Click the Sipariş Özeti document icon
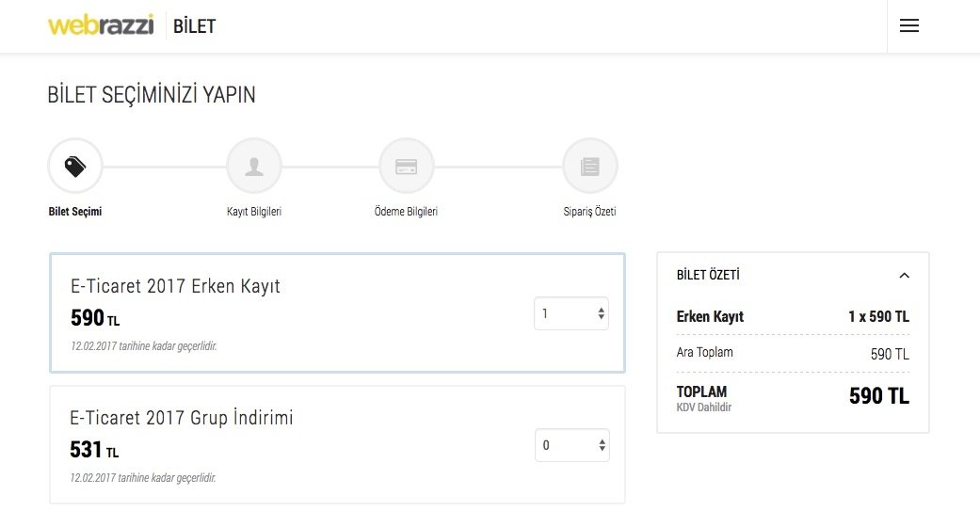 click(x=590, y=167)
